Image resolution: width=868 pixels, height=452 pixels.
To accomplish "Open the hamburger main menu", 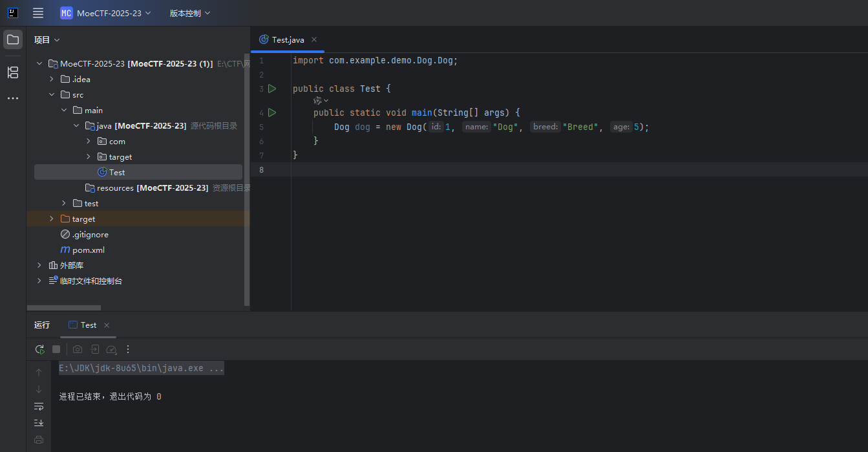I will [38, 13].
